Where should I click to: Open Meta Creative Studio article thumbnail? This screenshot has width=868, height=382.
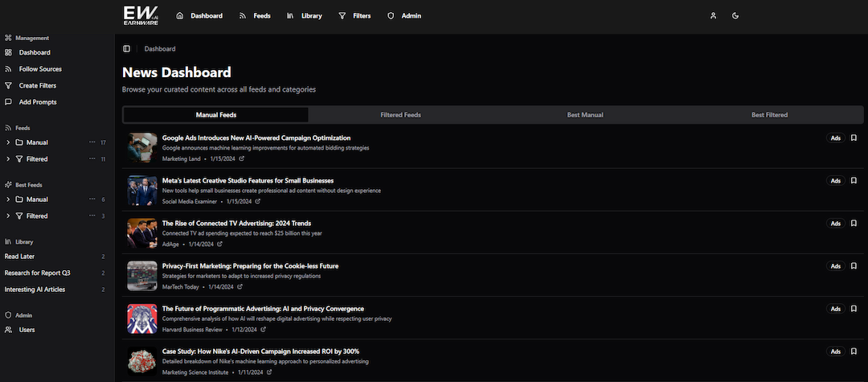(x=142, y=190)
